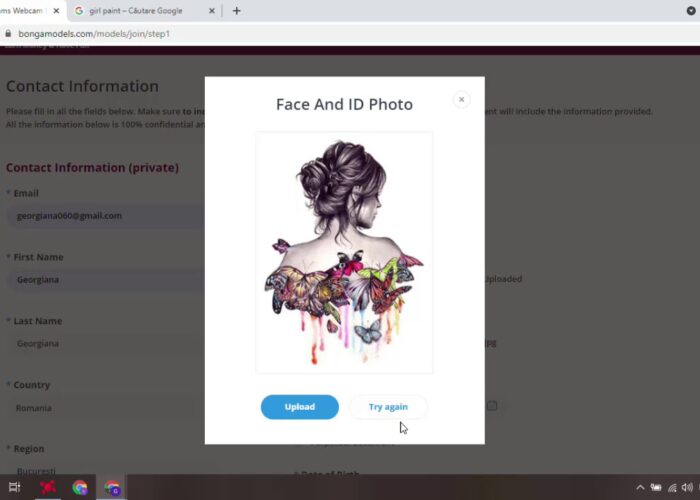Click the battery icon in the system tray
The width and height of the screenshot is (700, 500).
coord(656,487)
